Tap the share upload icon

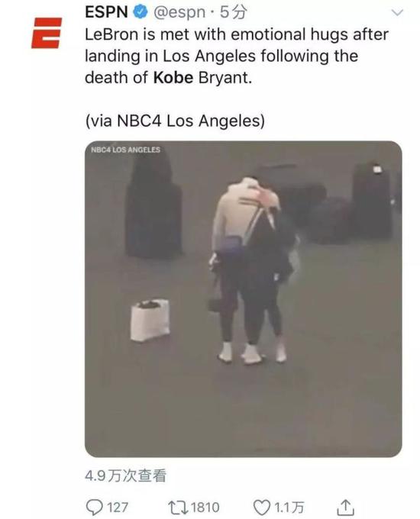coord(345,508)
